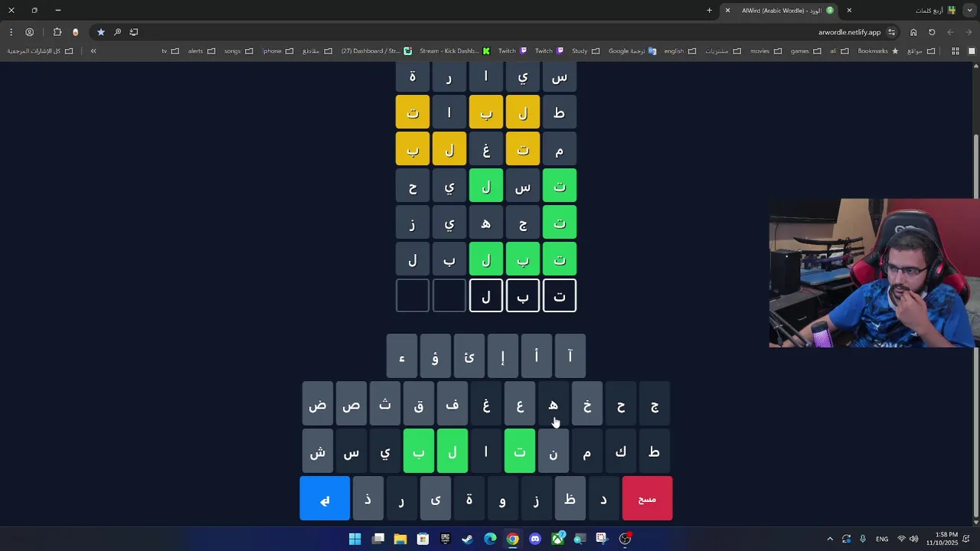Tap the ء hamza key
The width and height of the screenshot is (980, 551).
point(401,357)
